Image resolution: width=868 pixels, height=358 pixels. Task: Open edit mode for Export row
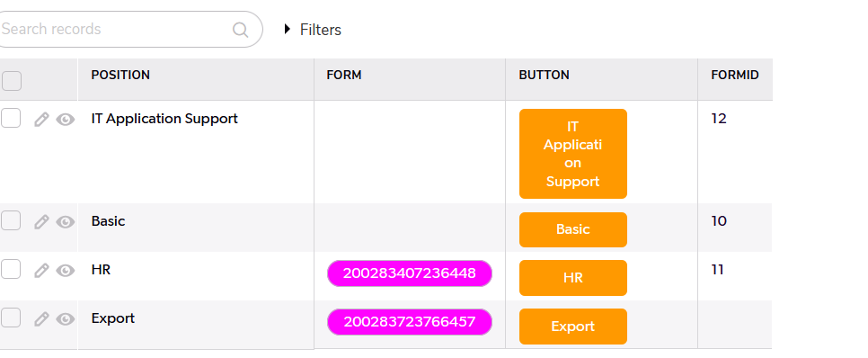pos(41,318)
